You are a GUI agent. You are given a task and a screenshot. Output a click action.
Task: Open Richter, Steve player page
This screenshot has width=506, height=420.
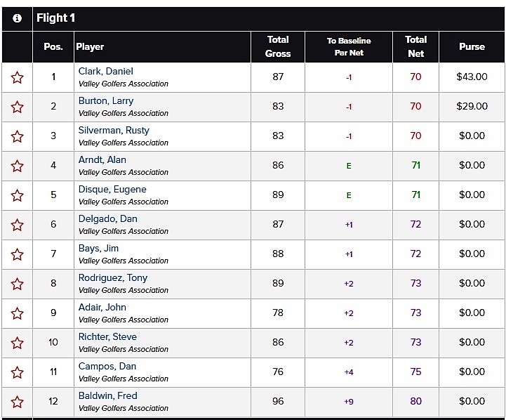point(107,336)
